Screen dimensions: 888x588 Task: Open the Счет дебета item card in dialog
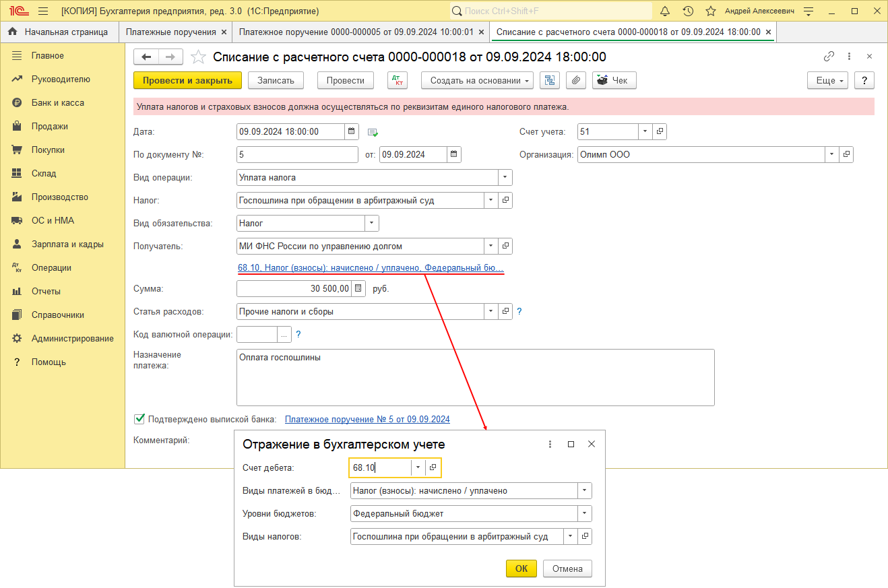433,467
